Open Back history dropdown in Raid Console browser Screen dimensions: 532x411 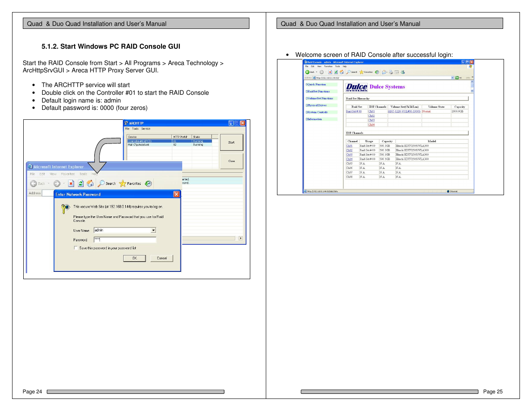pyautogui.click(x=317, y=72)
